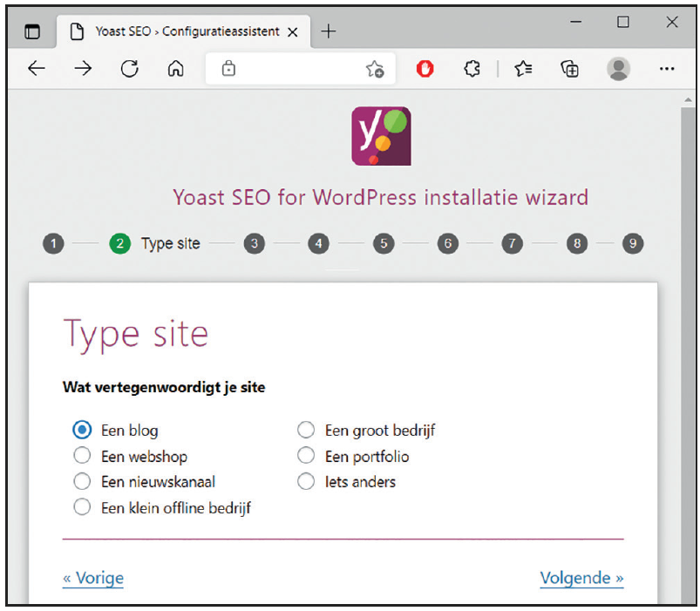Pick the 'Een nieuwskanaal' radio option
Screen dimensions: 700x611
(82, 481)
